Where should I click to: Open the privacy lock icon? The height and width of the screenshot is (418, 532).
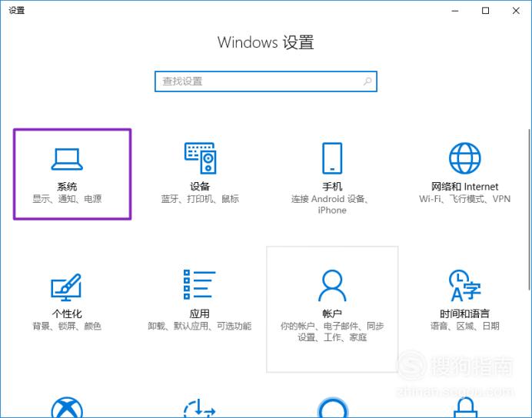tap(465, 407)
